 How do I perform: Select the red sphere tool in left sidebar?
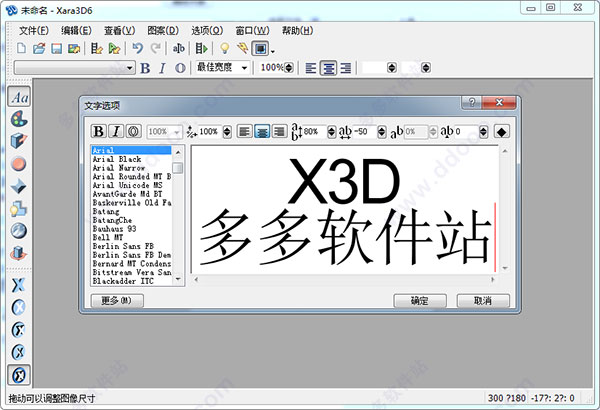pyautogui.click(x=18, y=164)
